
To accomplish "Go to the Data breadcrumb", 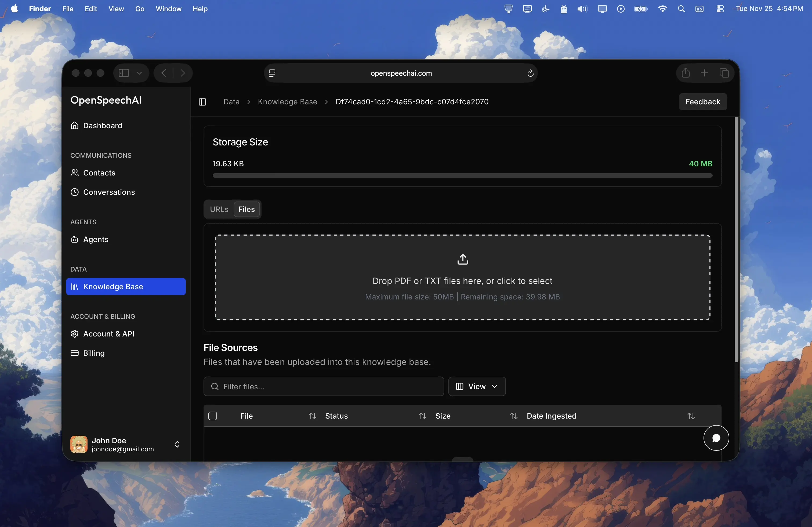I will point(231,102).
